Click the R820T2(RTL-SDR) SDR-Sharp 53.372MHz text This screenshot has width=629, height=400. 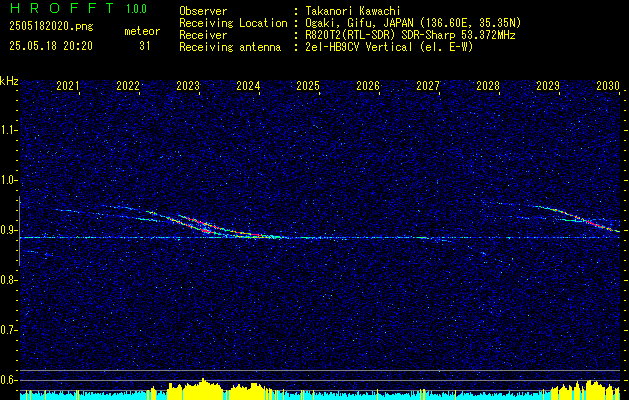point(410,35)
